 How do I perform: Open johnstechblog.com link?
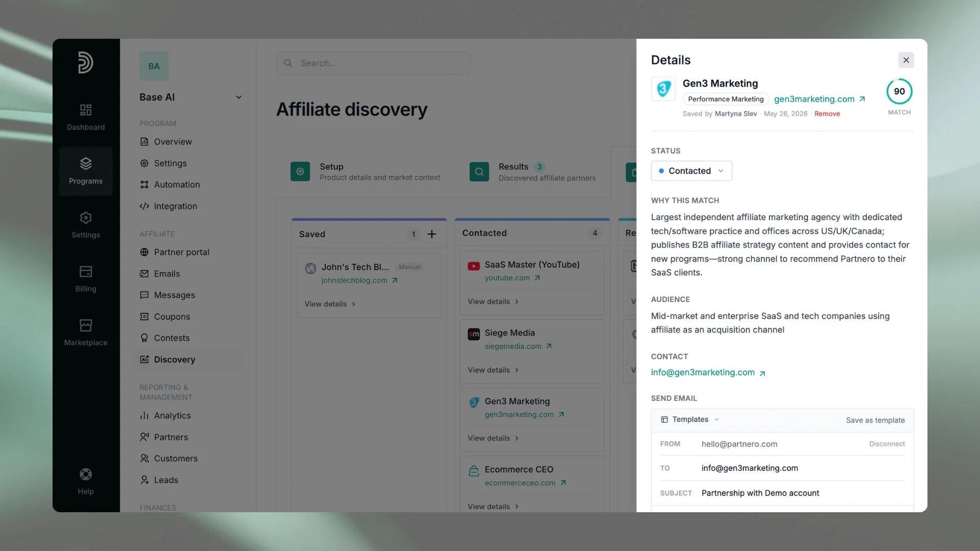coord(359,281)
